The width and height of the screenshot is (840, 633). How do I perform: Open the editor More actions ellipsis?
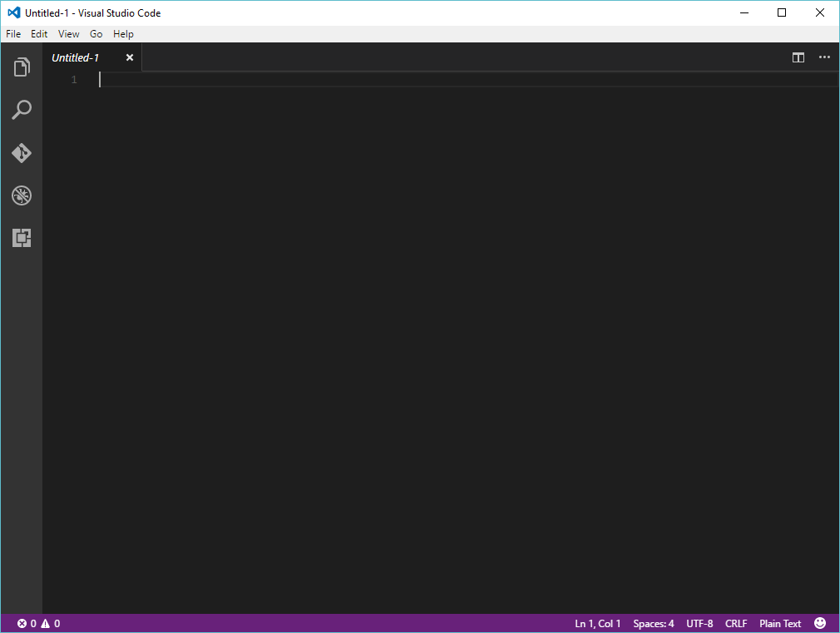tap(824, 57)
